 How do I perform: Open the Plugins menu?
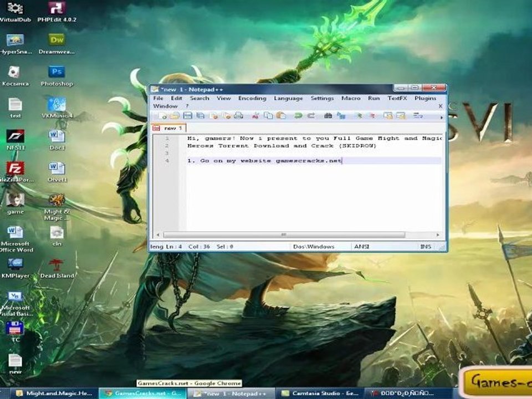425,98
